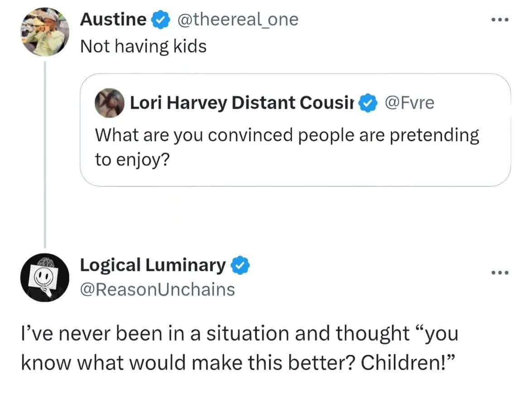Open more options on Austine's tweet
This screenshot has width=530, height=420.
[x=501, y=20]
